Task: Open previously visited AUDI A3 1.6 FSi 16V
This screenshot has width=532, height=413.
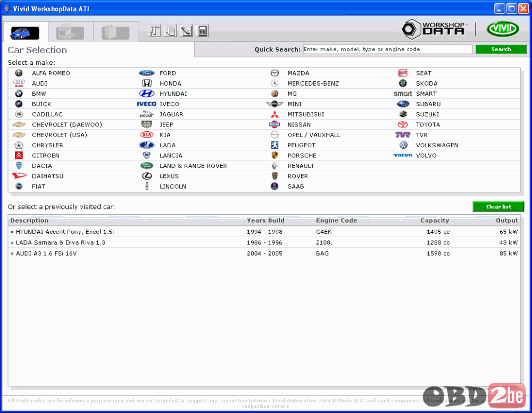Action: click(x=264, y=254)
